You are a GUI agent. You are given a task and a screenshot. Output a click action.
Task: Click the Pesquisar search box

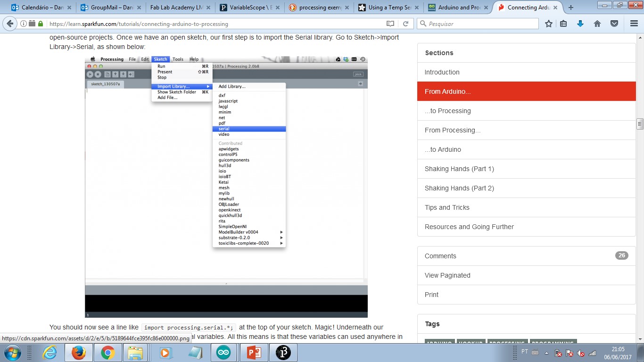click(x=478, y=24)
